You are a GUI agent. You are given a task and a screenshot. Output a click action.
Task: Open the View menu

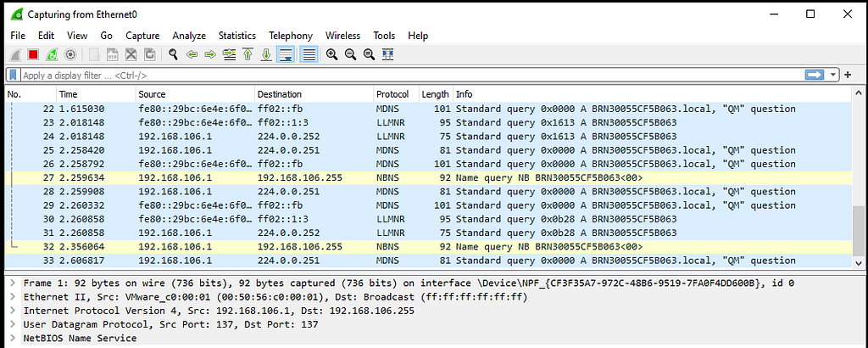(x=77, y=36)
